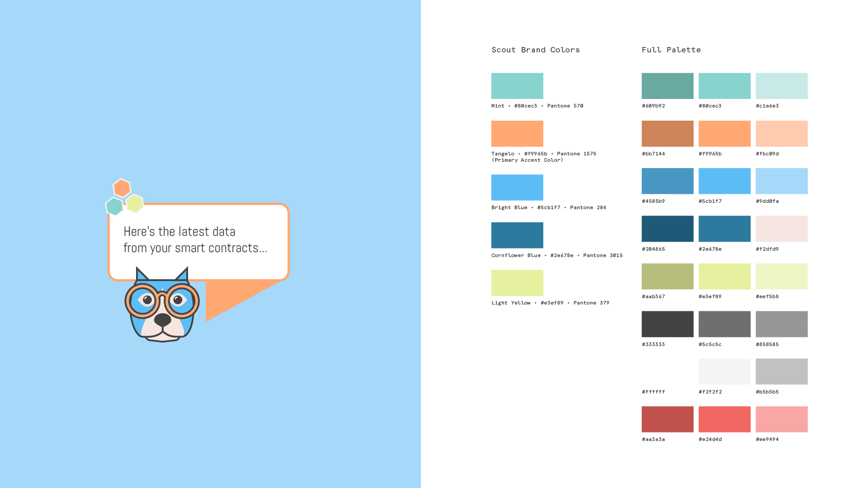Screen dimensions: 868x488
Task: Click the yellow hexagon on the speech bubble corner
Action: (x=135, y=203)
